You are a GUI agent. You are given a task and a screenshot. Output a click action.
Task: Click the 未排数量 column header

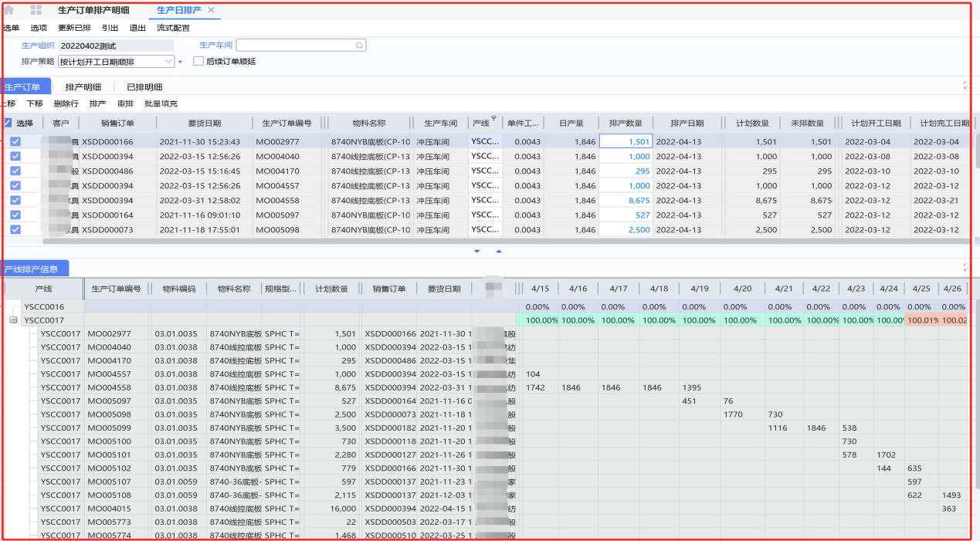808,123
